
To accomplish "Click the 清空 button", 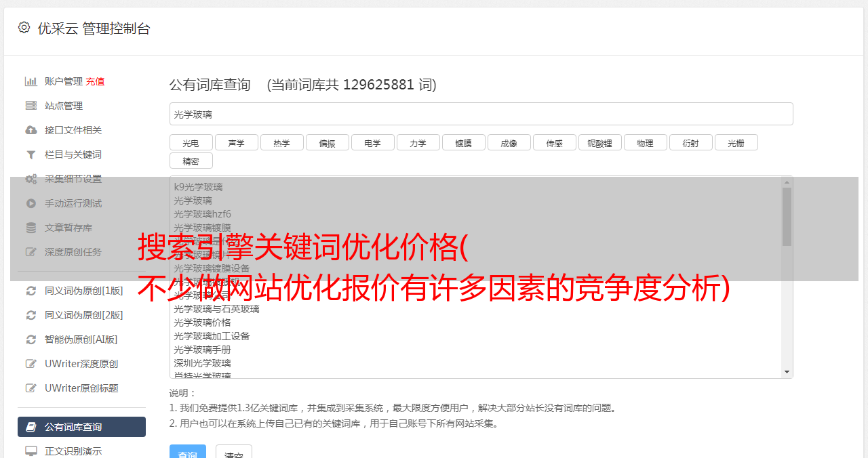I will pos(234,452).
